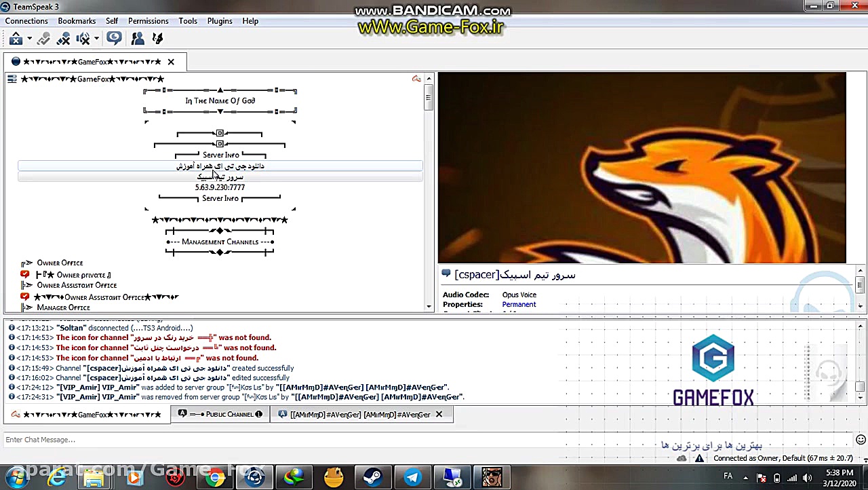Click the GameFox logo image
This screenshot has width=868, height=490.
[713, 371]
